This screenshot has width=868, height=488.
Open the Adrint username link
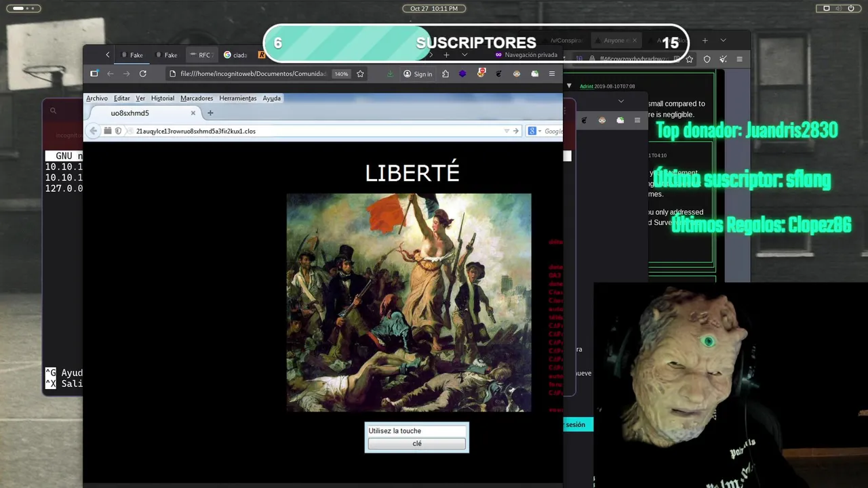(x=587, y=87)
